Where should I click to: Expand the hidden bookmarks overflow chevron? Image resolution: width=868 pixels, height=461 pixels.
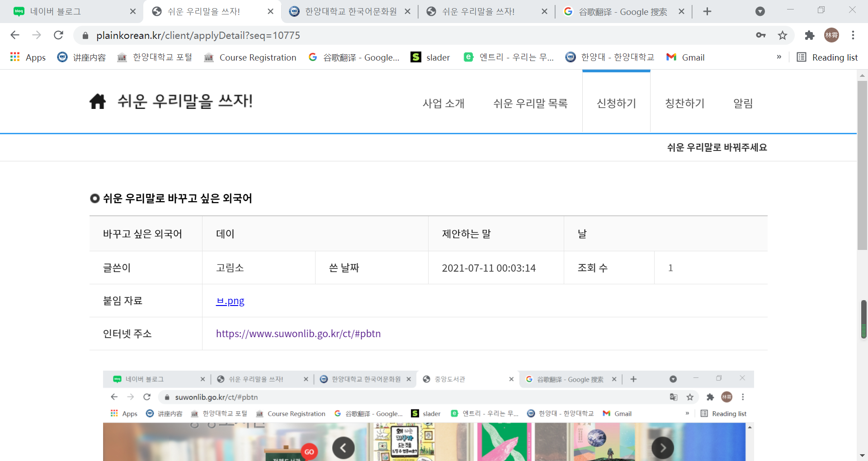(779, 57)
